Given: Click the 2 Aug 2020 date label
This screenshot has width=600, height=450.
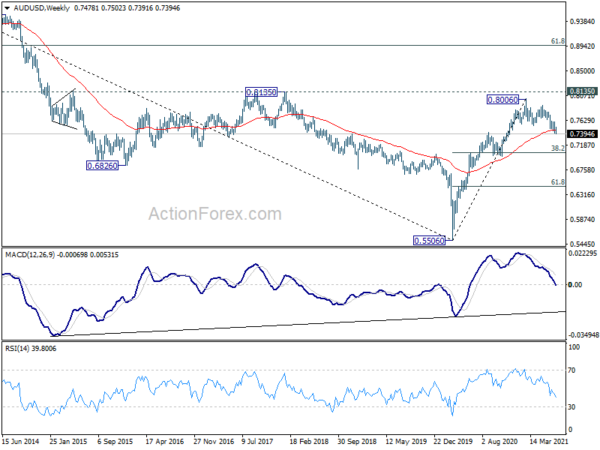Looking at the screenshot, I should (500, 442).
